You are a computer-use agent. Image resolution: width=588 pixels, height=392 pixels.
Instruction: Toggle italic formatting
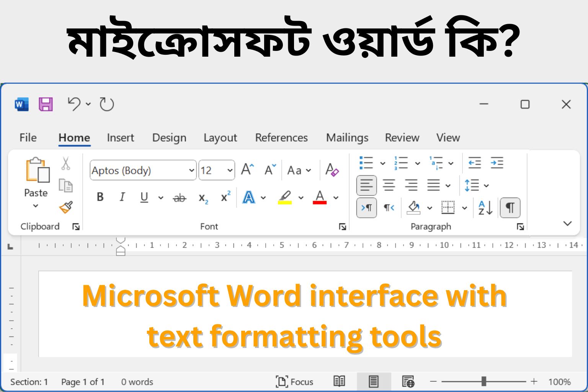point(122,197)
